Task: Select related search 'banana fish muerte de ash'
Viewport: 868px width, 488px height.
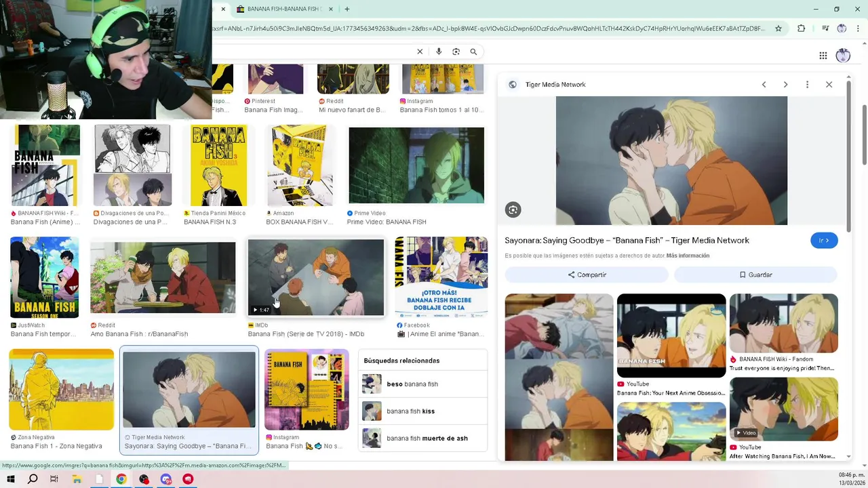Action: point(422,439)
